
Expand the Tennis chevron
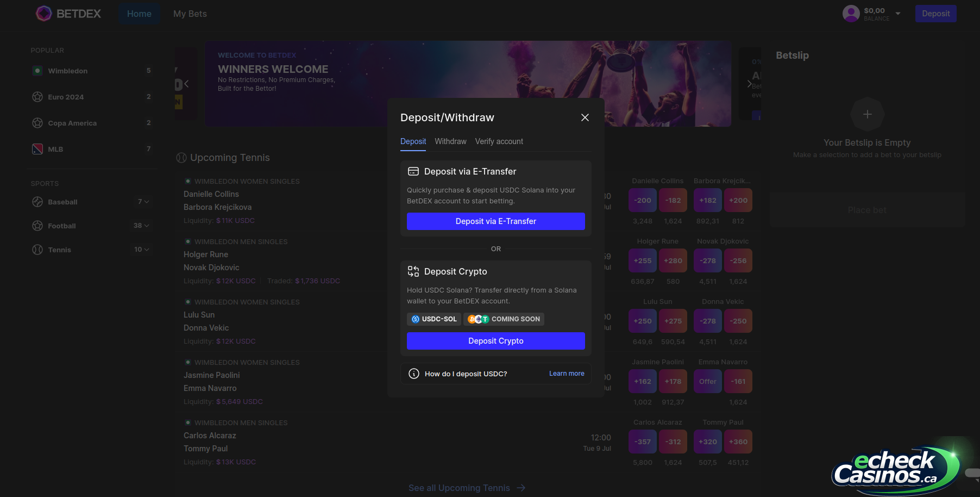(147, 250)
